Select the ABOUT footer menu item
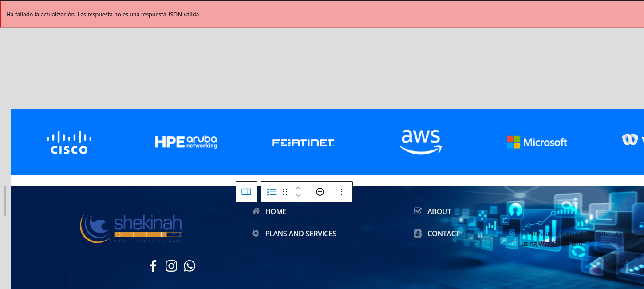This screenshot has width=644, height=289. click(439, 211)
